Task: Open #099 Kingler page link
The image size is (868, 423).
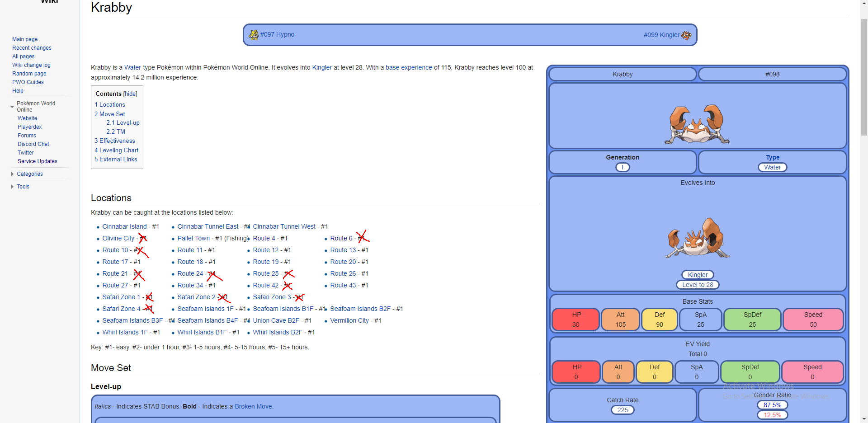Action: (x=661, y=35)
